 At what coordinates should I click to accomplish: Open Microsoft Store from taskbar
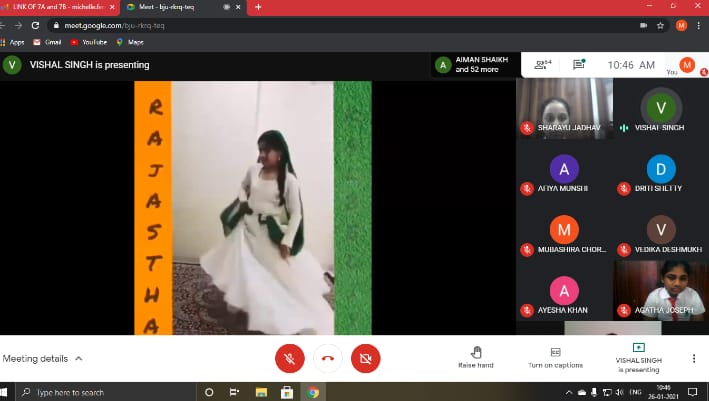287,392
